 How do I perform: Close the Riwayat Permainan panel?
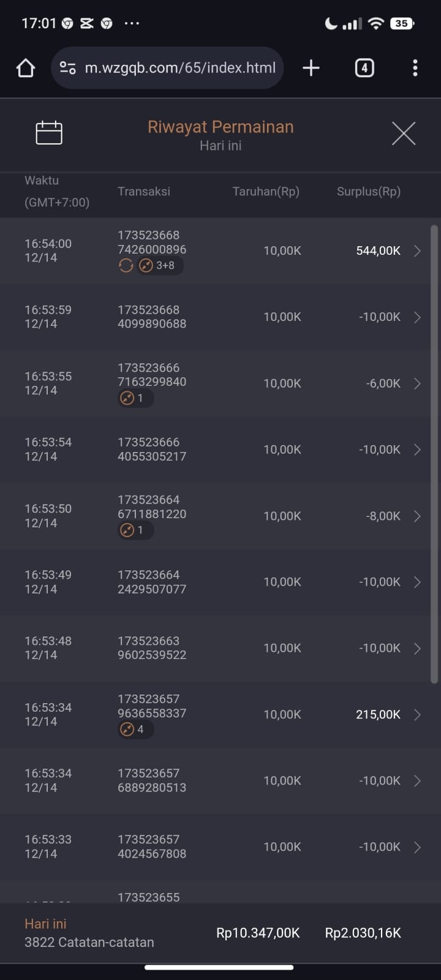pyautogui.click(x=404, y=133)
